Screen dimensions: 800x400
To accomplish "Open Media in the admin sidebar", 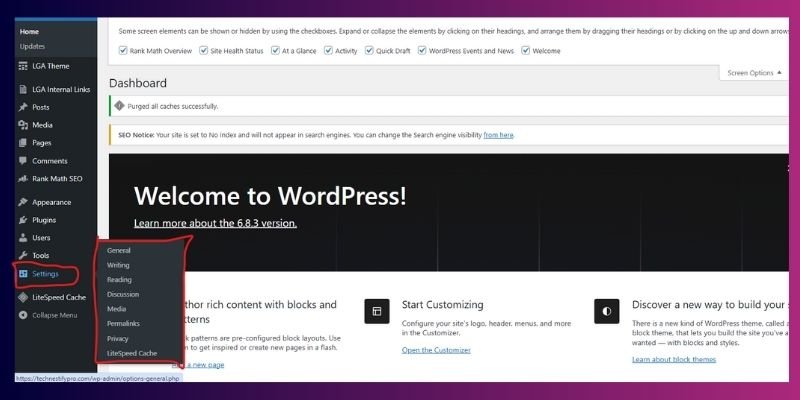I will click(42, 125).
